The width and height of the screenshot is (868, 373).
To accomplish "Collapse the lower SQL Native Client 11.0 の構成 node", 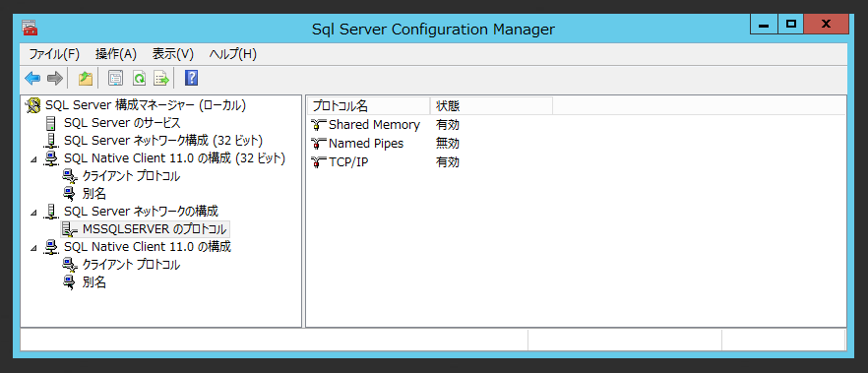I will (34, 248).
